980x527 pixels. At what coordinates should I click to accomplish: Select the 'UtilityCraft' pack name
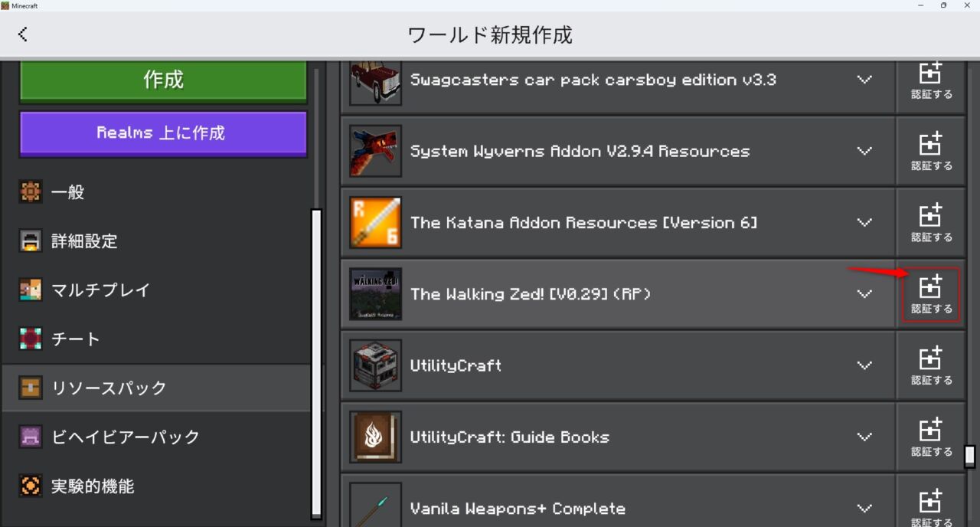coord(456,365)
